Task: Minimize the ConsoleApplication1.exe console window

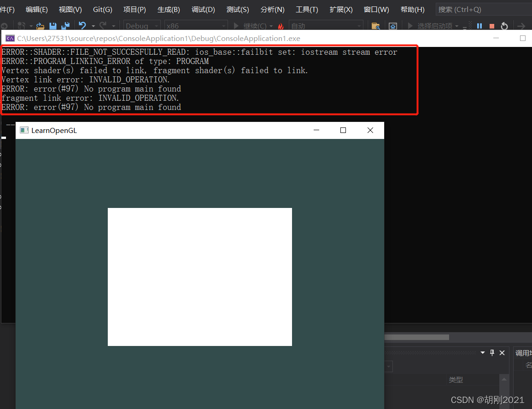Action: [496, 38]
